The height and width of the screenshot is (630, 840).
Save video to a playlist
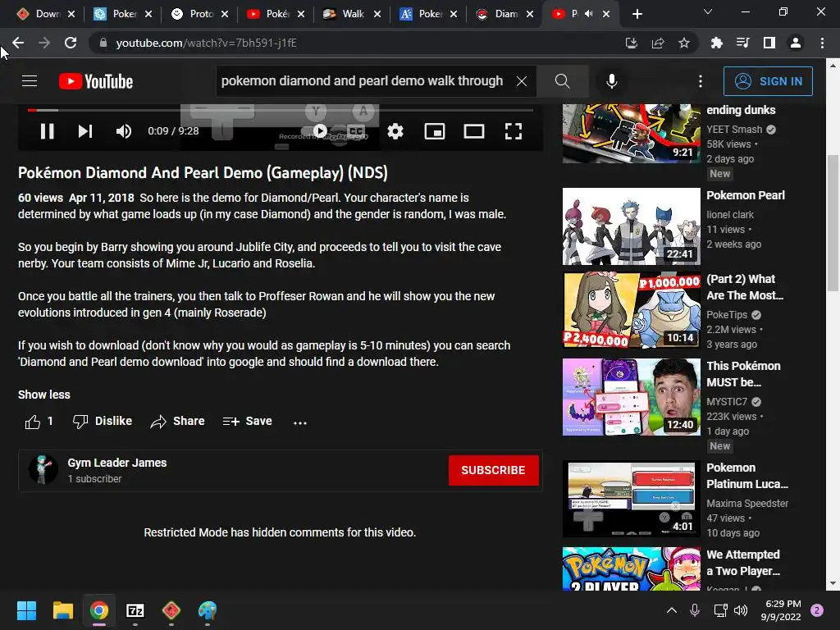248,422
